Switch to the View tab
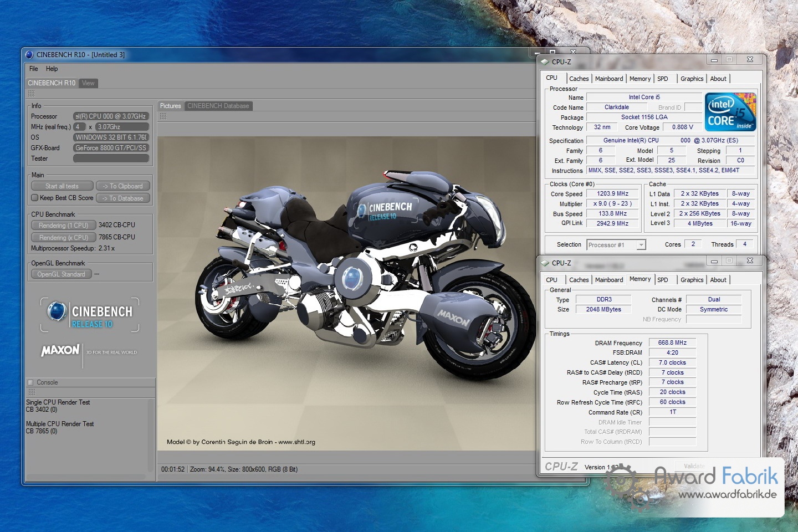The height and width of the screenshot is (532, 798). coord(88,83)
